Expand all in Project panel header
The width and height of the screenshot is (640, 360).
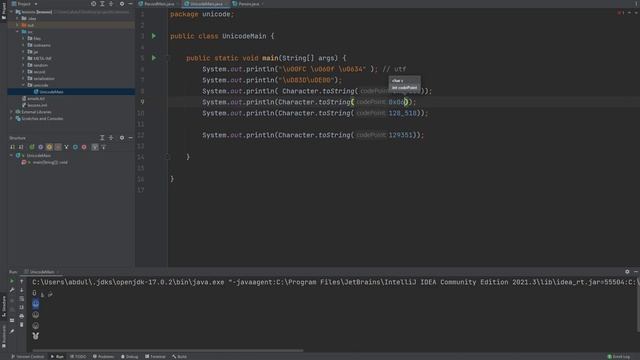(x=102, y=4)
